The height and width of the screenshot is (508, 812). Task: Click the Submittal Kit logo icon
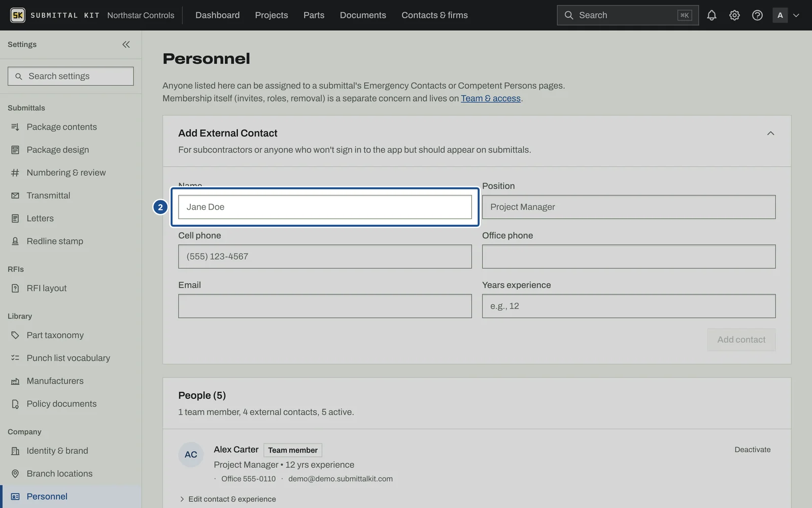click(x=18, y=15)
